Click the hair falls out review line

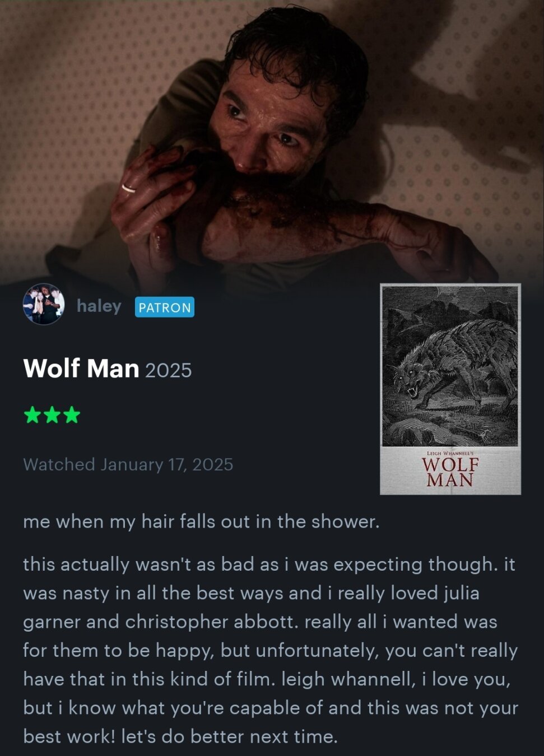[x=202, y=521]
